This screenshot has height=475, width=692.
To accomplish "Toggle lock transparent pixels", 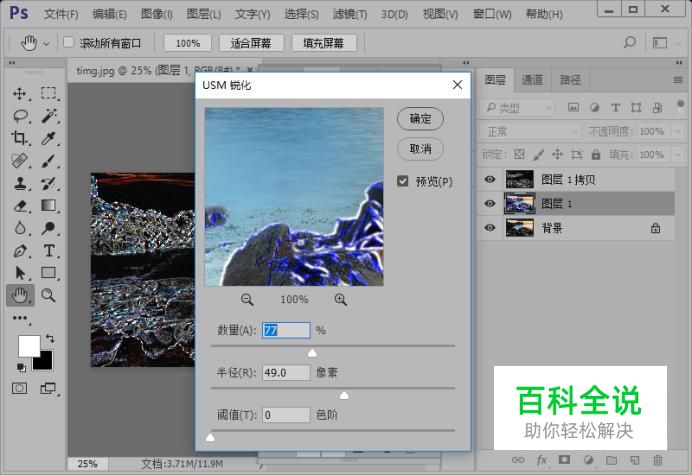I will coord(519,155).
